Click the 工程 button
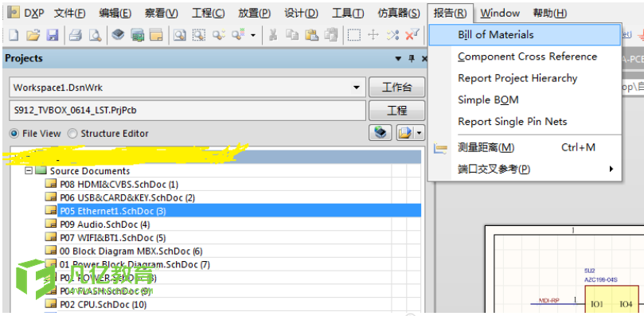This screenshot has width=644, height=316. click(396, 111)
